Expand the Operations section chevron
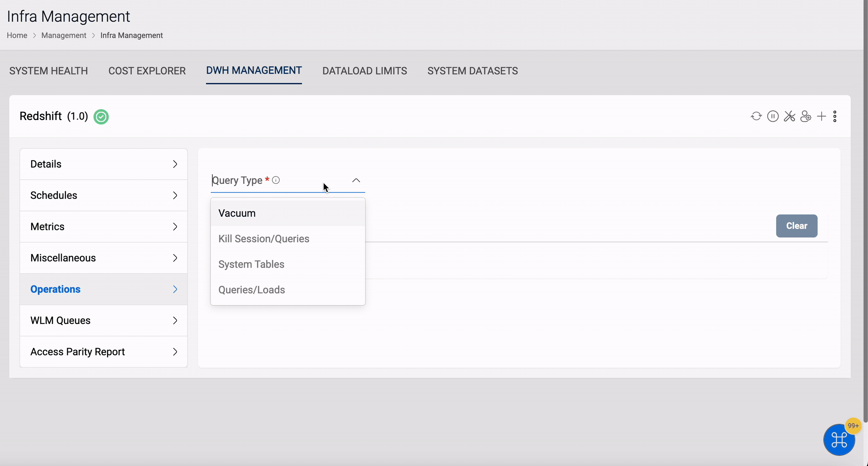This screenshot has width=868, height=466. (175, 289)
